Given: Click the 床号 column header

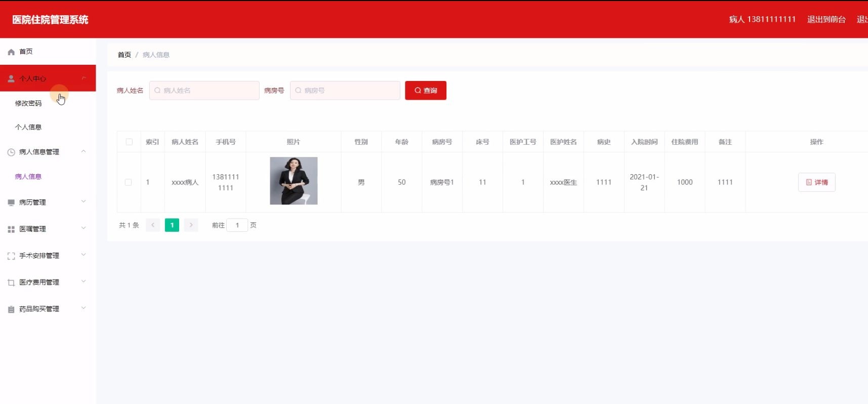Looking at the screenshot, I should click(482, 142).
